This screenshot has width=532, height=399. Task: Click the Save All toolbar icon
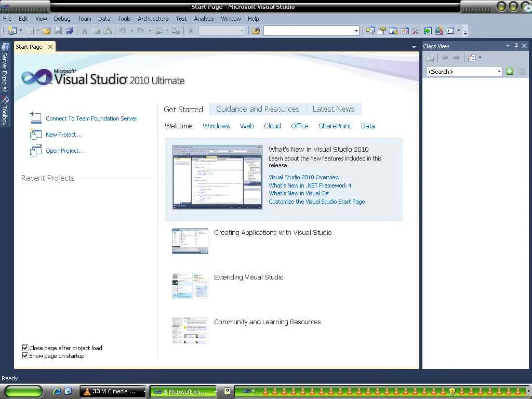point(70,31)
